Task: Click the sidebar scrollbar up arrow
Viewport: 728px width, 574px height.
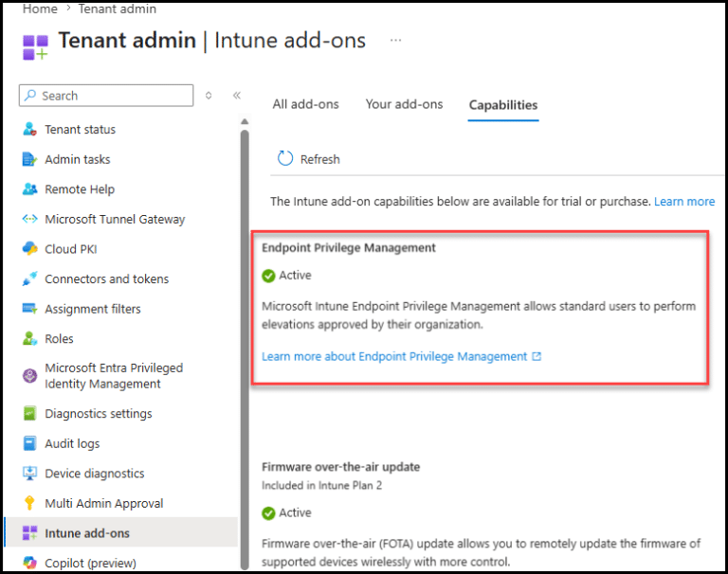Action: click(245, 121)
